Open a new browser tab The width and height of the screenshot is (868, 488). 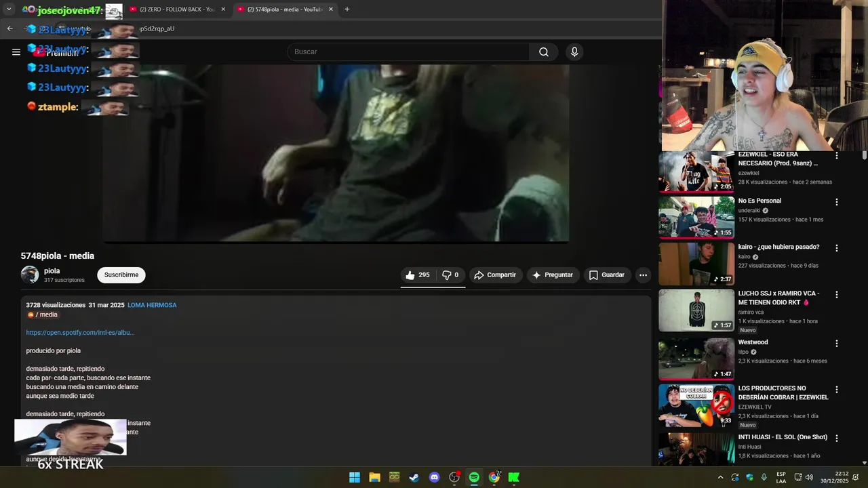point(347,9)
